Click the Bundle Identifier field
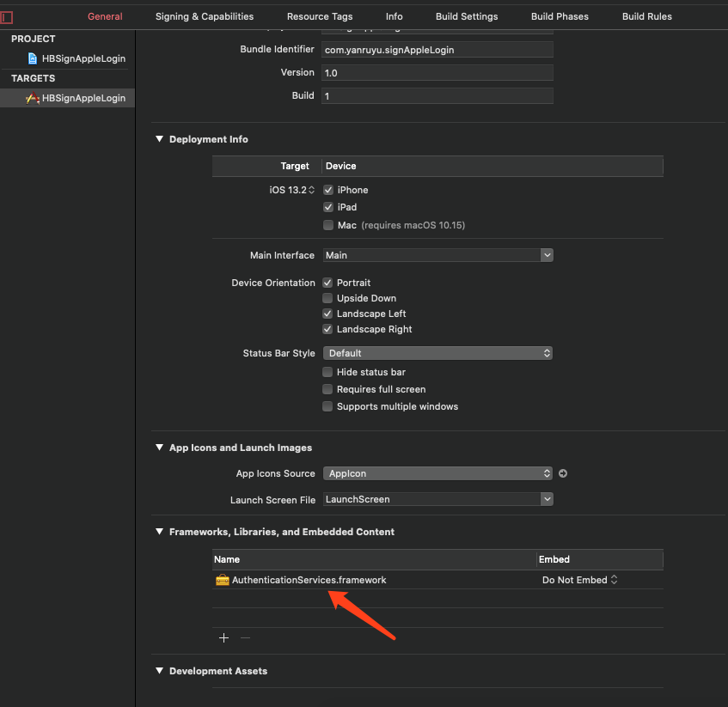Screen dimensions: 728x707 (437, 50)
